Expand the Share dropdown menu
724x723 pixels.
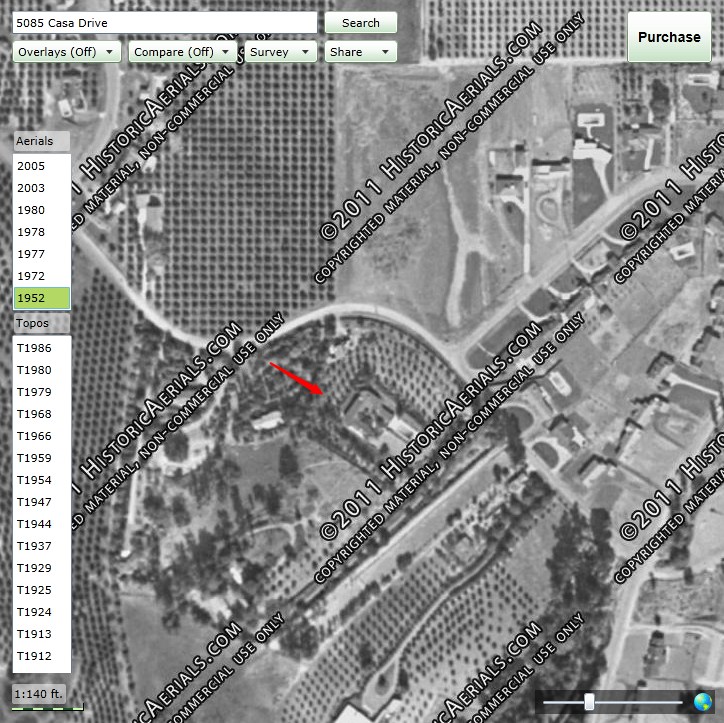click(361, 52)
